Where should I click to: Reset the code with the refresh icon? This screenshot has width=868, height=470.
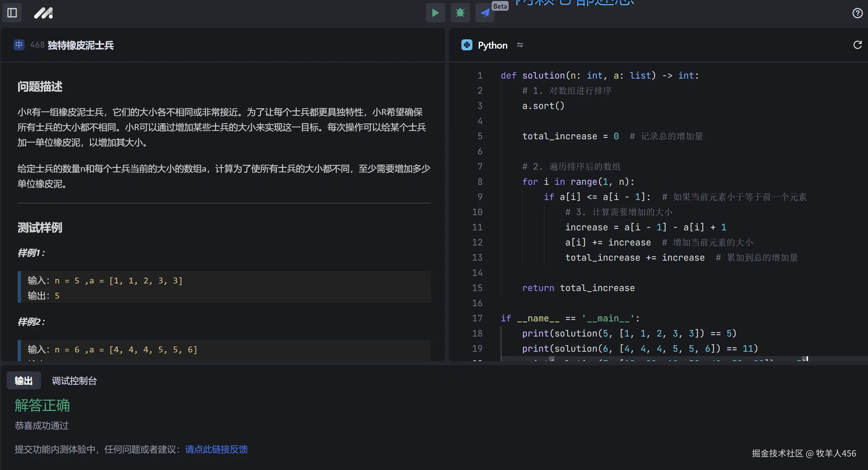tap(857, 45)
